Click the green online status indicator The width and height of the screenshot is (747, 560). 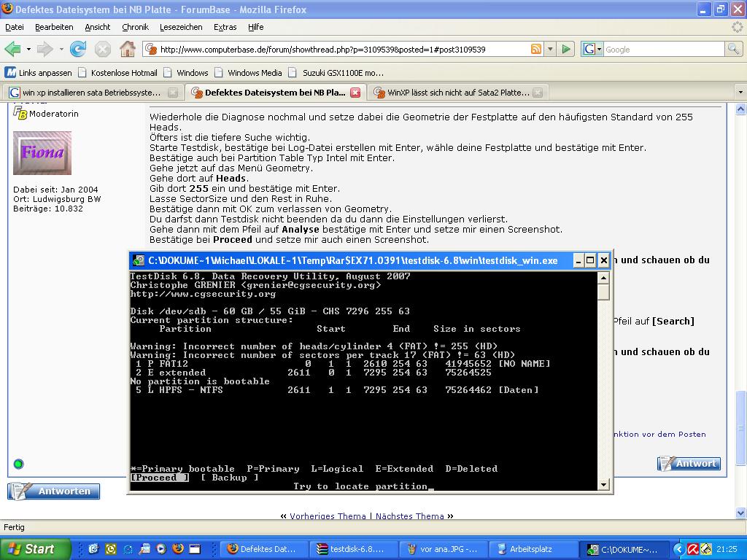(x=18, y=464)
